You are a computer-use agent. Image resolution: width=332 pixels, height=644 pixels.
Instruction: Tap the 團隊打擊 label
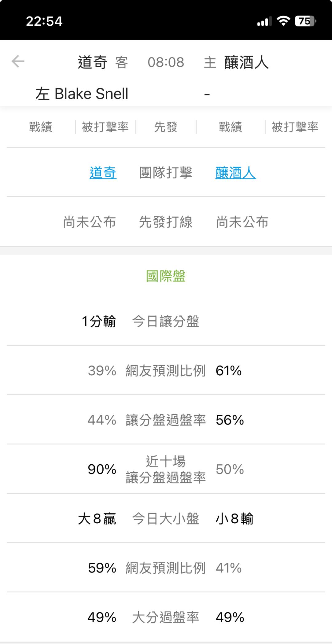tap(166, 173)
